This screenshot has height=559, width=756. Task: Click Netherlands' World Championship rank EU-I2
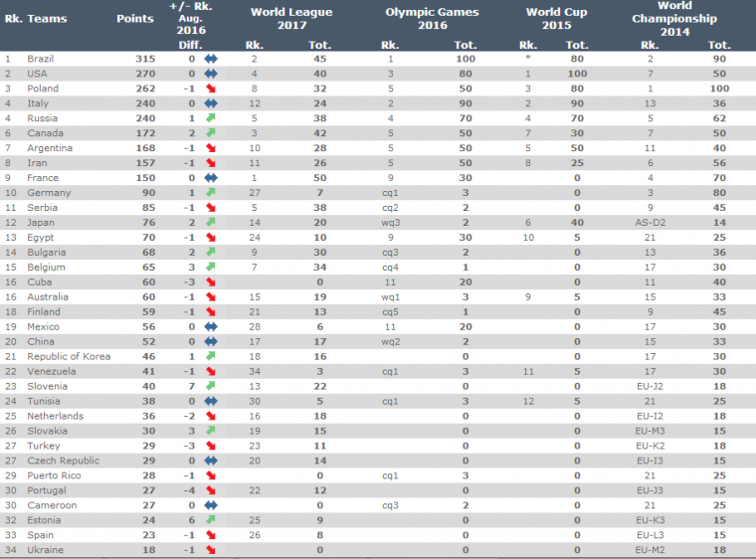pos(650,416)
